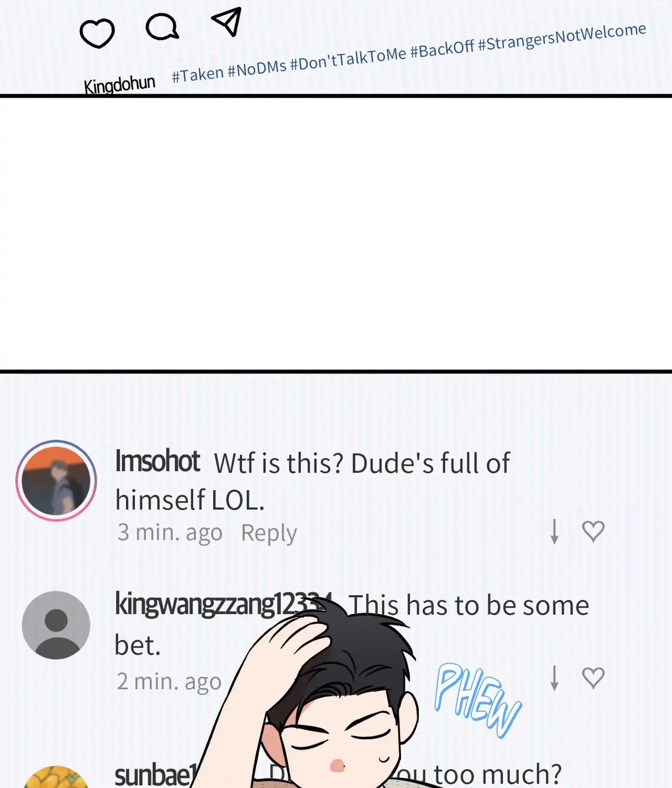The width and height of the screenshot is (672, 788).
Task: Open Imsohot's profile picture story
Action: point(56,481)
